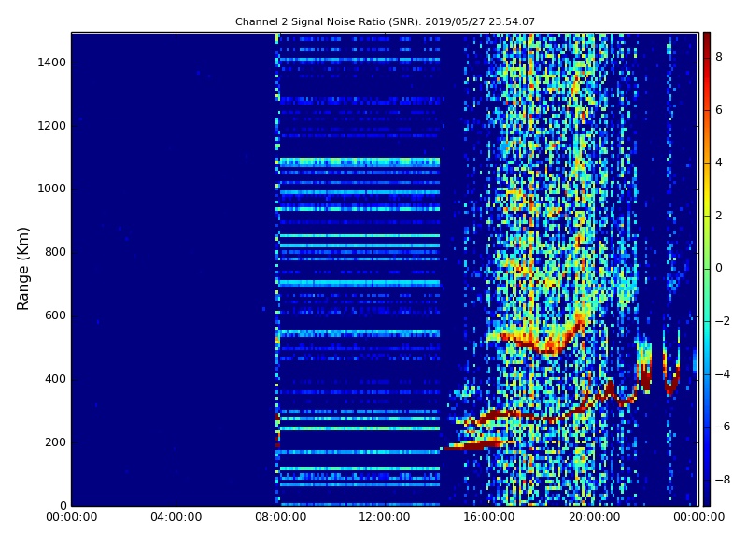Click the colorbar tick label "−4"
747x560 pixels.
[x=723, y=374]
